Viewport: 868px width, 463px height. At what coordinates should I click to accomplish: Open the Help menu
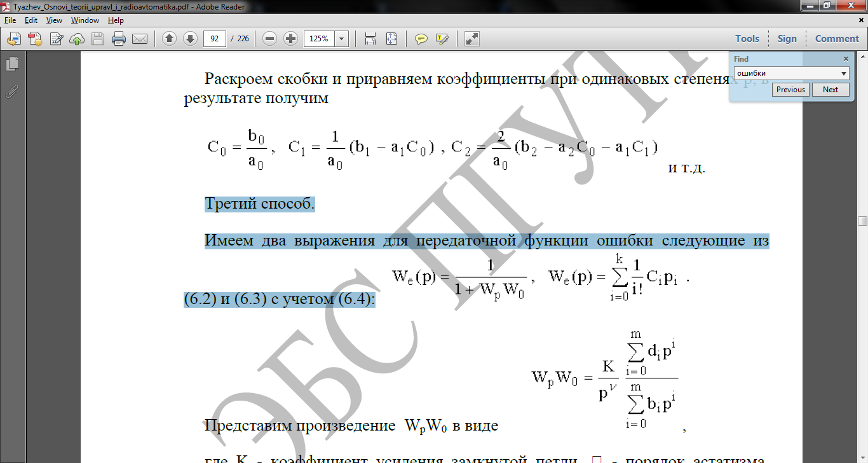pos(116,20)
